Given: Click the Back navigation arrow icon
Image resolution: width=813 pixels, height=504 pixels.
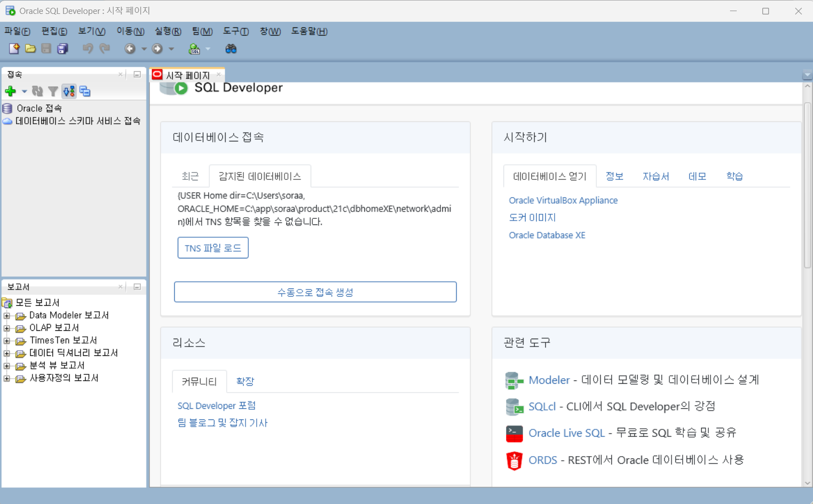Looking at the screenshot, I should click(x=130, y=48).
